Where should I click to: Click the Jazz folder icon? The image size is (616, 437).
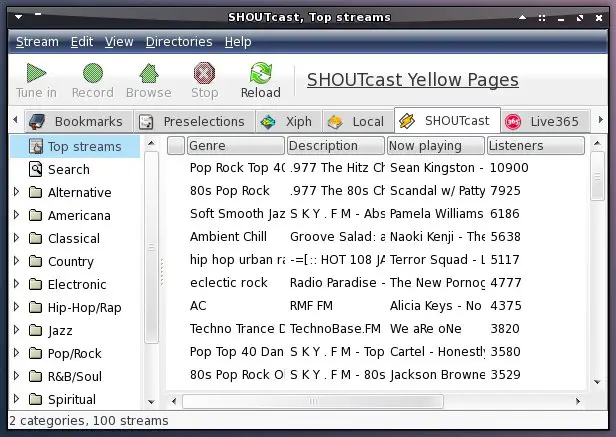[x=36, y=330]
